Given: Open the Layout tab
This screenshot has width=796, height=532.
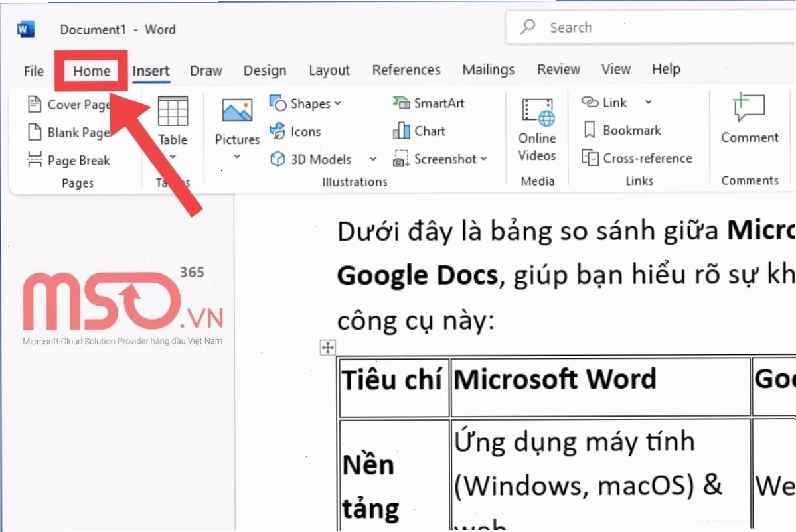Looking at the screenshot, I should pyautogui.click(x=329, y=70).
